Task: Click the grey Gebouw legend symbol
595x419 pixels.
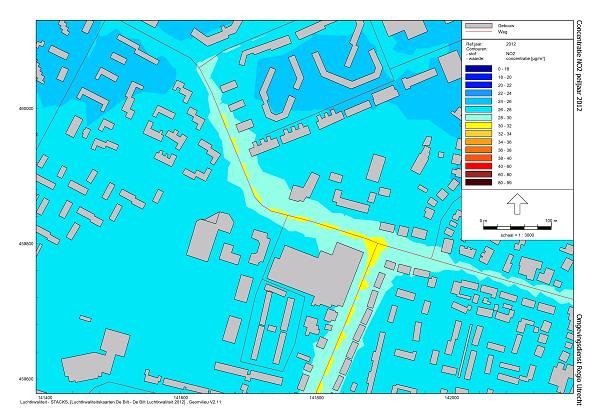Action: [x=479, y=26]
